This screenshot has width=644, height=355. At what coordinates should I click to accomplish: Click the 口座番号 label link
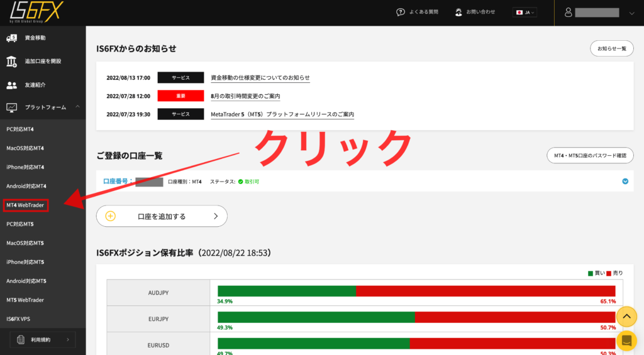(118, 182)
